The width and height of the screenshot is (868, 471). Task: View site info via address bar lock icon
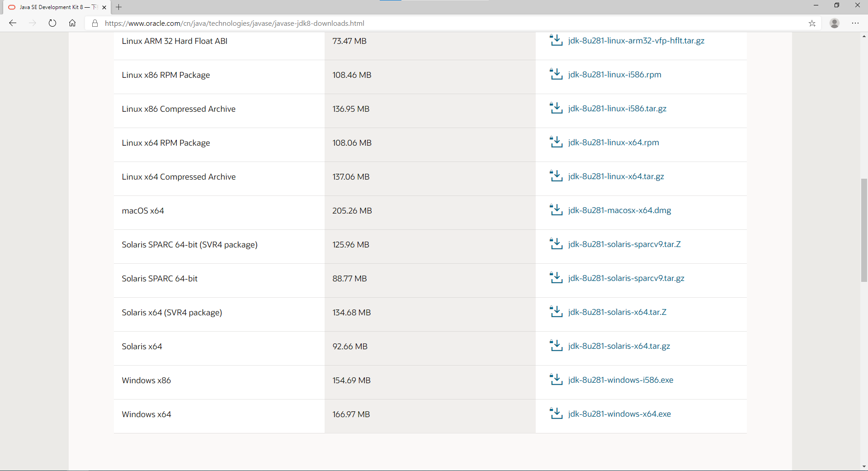[x=95, y=23]
